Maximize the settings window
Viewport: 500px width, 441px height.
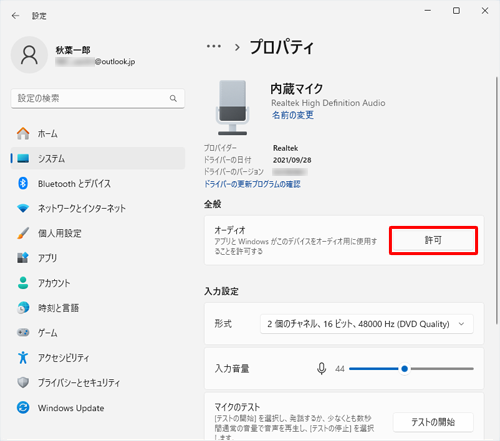pyautogui.click(x=456, y=11)
